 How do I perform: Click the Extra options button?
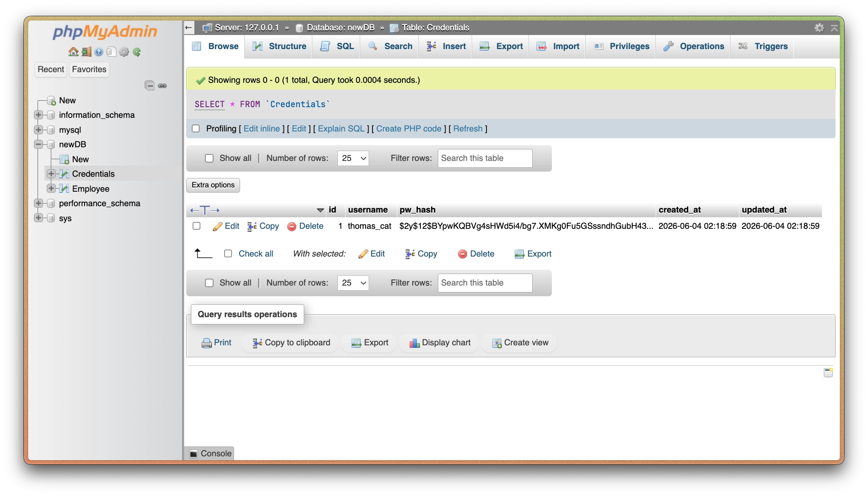[213, 185]
